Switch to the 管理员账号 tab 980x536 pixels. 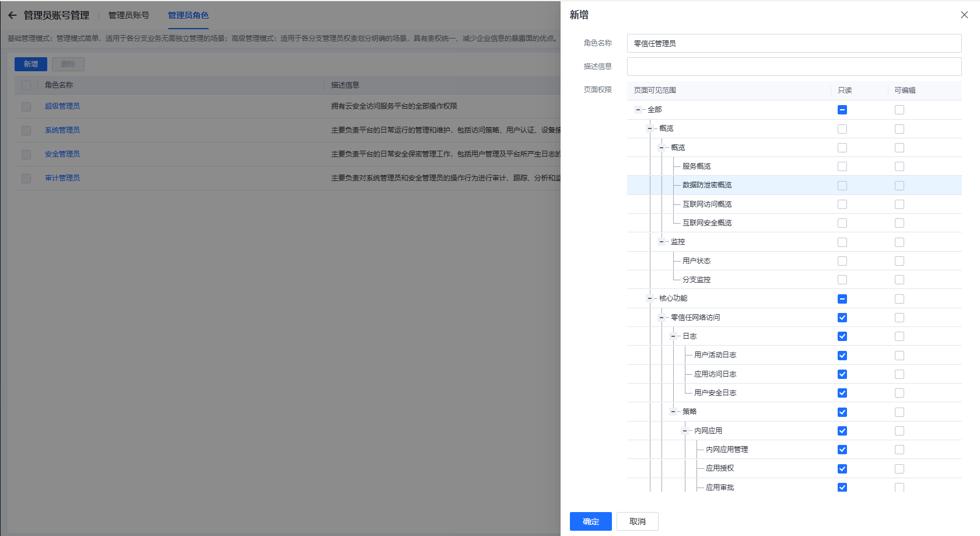pyautogui.click(x=128, y=15)
